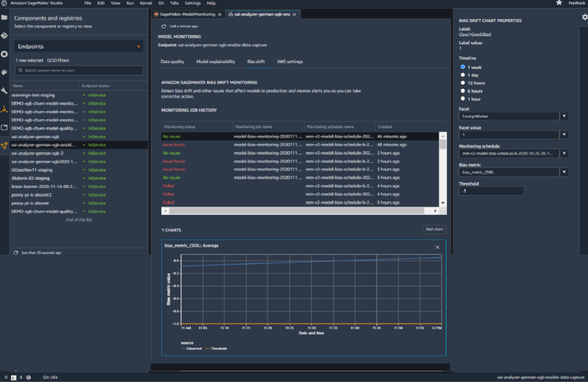Switch to the Model explainability tab
Image resolution: width=588 pixels, height=382 pixels.
(216, 61)
